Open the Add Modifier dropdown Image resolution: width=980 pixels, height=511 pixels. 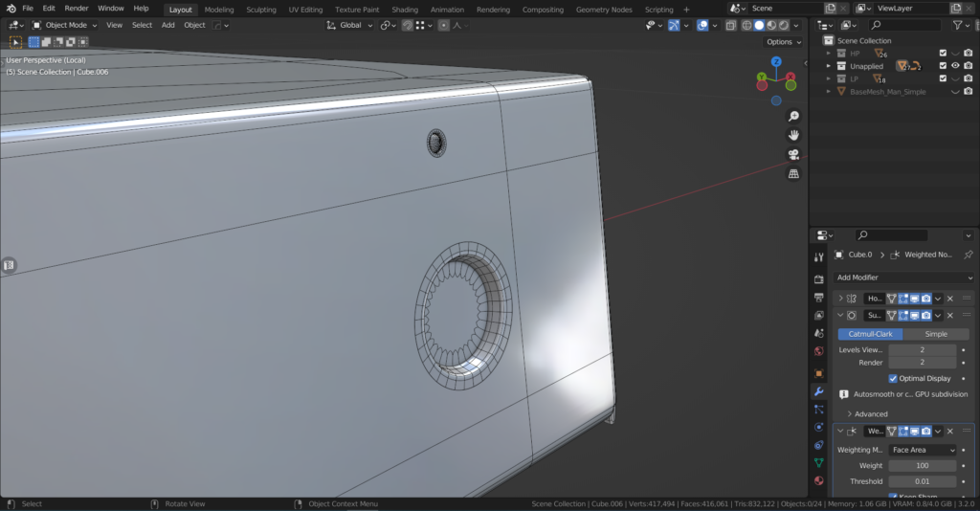(902, 278)
